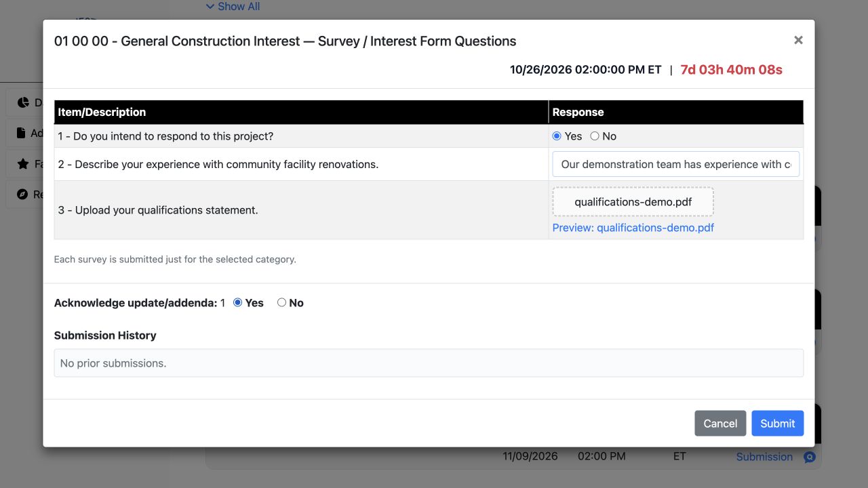Click the document sidebar icon behind dialog
Viewport: 868px width, 488px height.
tap(21, 133)
